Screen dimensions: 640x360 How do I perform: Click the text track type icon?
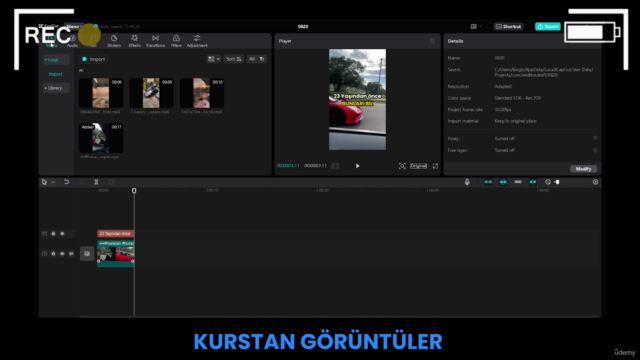[44, 233]
